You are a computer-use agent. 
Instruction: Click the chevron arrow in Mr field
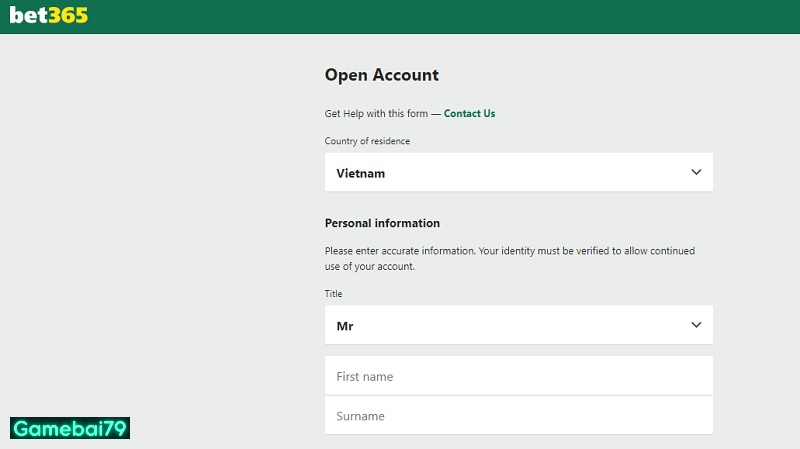pyautogui.click(x=696, y=325)
